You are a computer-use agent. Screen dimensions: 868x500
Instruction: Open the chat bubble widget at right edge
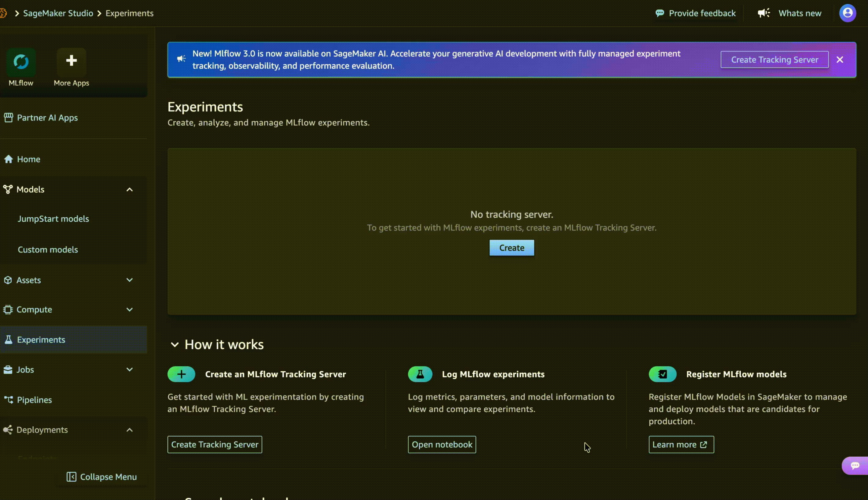[x=855, y=465]
